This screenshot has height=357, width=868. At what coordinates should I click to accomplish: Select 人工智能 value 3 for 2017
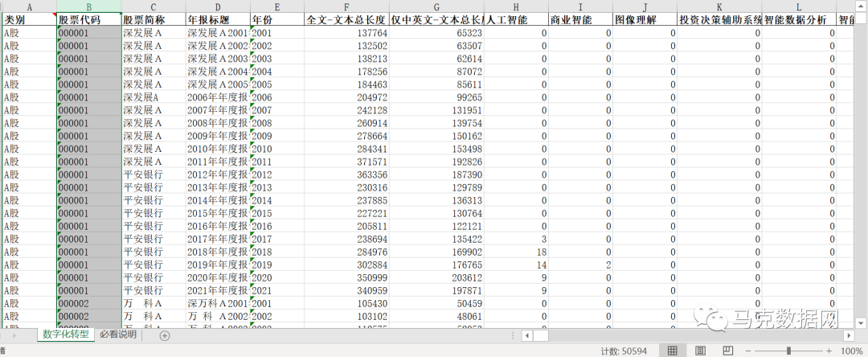point(517,239)
